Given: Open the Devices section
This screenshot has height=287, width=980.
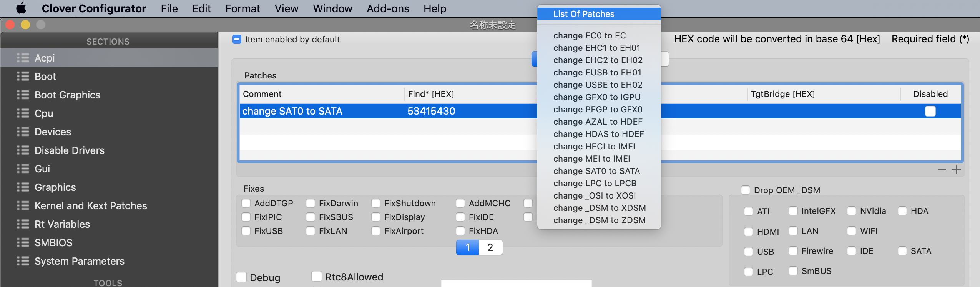Looking at the screenshot, I should tap(53, 132).
